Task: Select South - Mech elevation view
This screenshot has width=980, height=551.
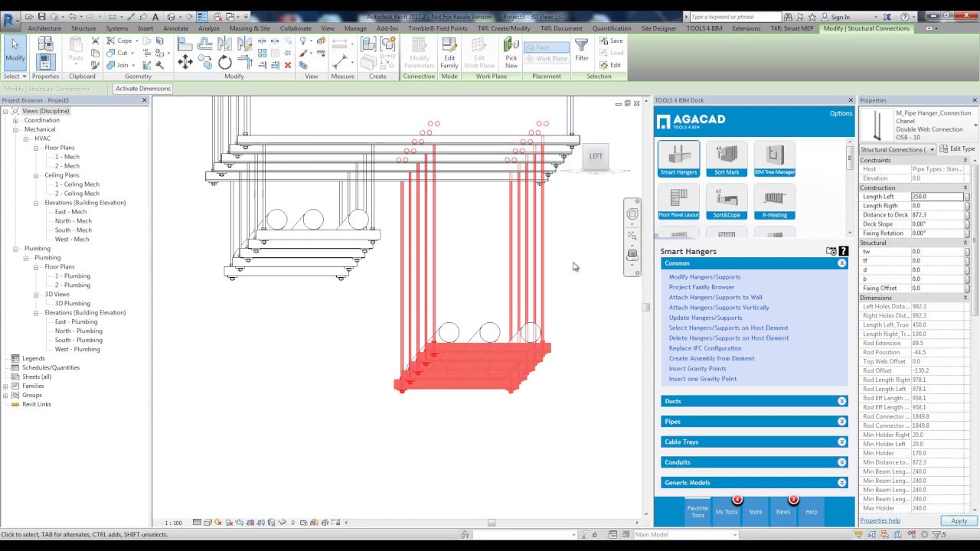Action: [x=73, y=230]
